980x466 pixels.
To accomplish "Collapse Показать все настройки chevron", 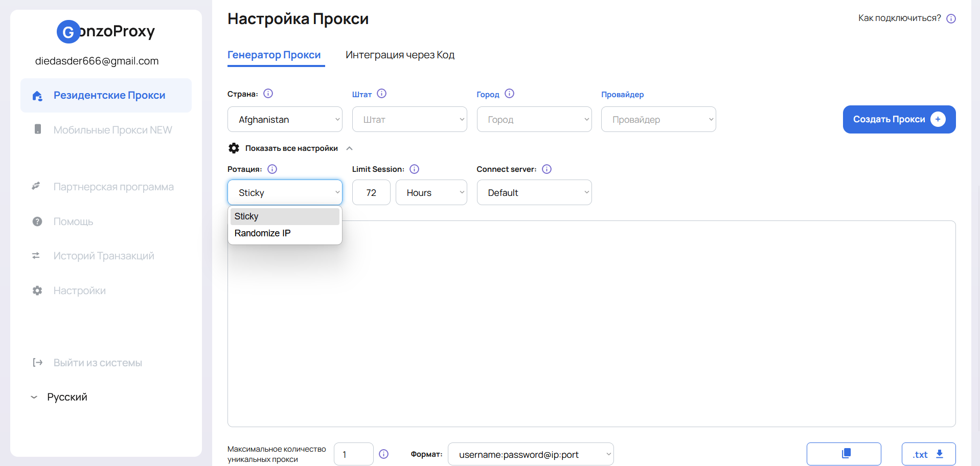I will 350,148.
